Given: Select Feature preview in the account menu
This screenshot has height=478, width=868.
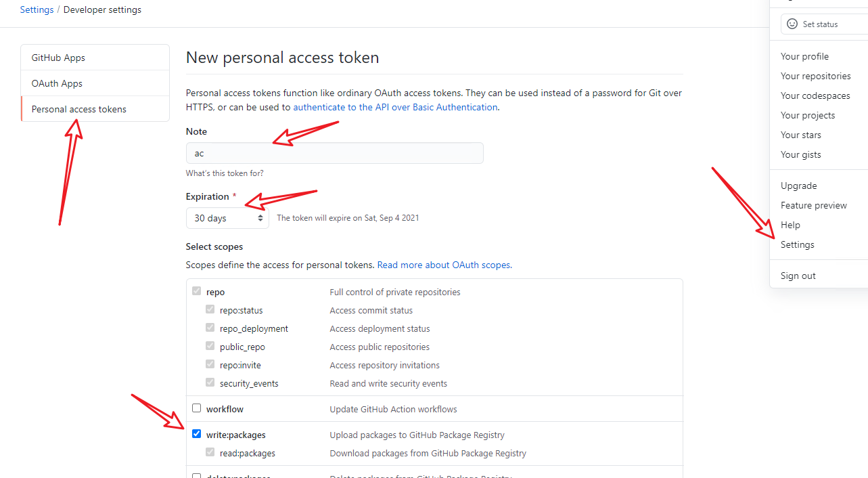Looking at the screenshot, I should (813, 205).
